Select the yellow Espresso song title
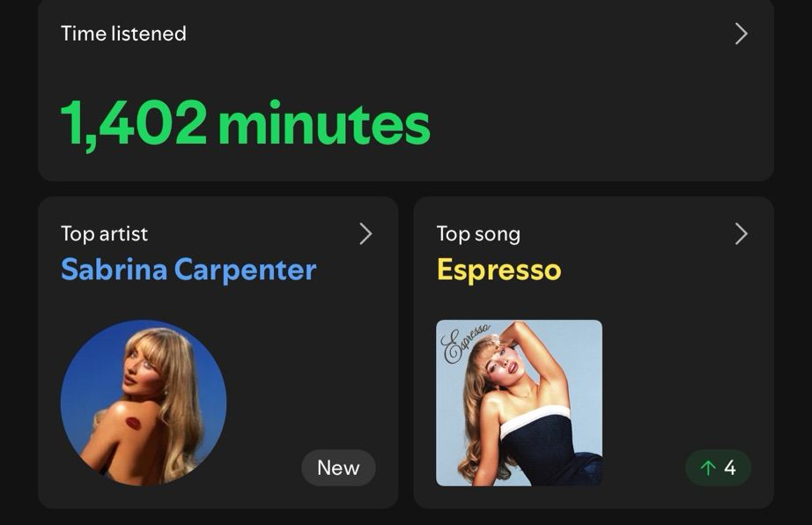Viewport: 812px width, 525px height. click(499, 270)
